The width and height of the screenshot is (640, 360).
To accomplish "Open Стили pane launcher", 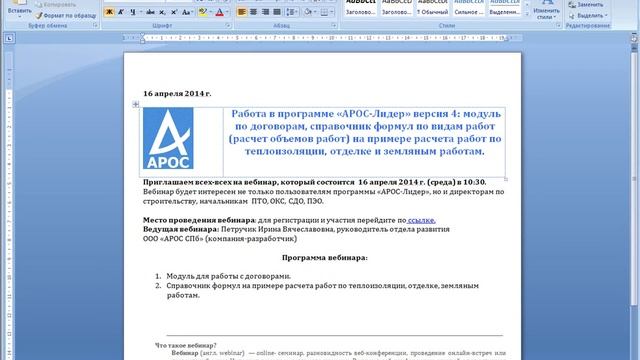I will [x=558, y=25].
